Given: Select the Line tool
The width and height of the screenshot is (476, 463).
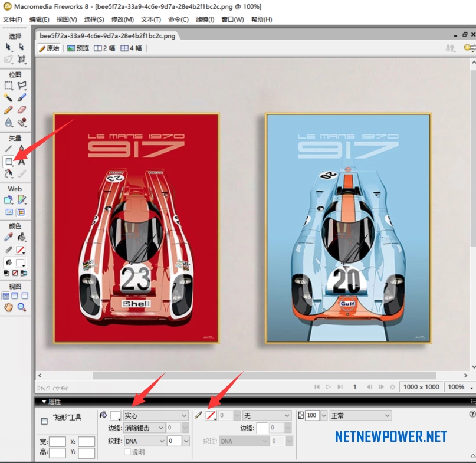Looking at the screenshot, I should point(8,149).
